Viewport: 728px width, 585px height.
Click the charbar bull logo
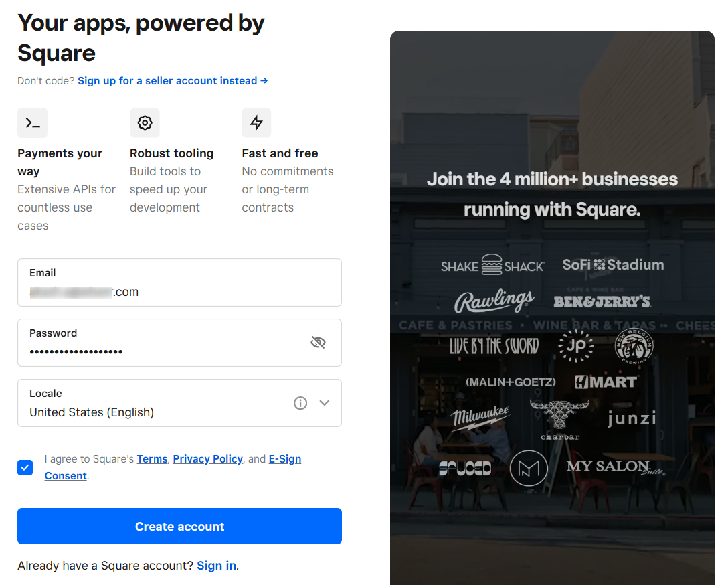coord(560,420)
